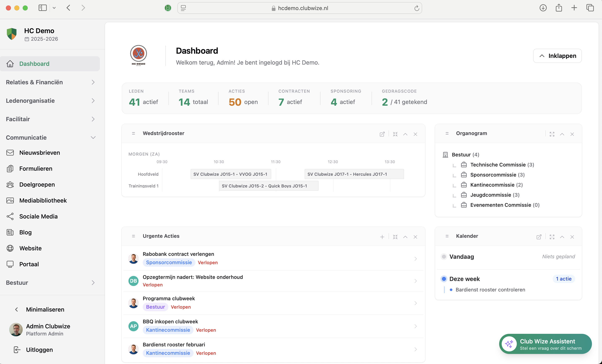Screen dimensions: 602x364
Task: Select the Vandaag status indicator
Action: (x=444, y=257)
